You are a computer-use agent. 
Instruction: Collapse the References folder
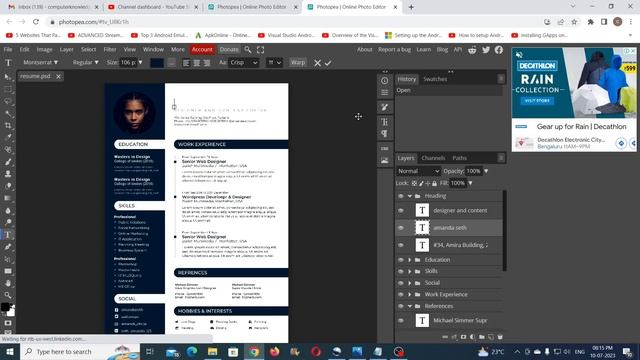tap(409, 306)
